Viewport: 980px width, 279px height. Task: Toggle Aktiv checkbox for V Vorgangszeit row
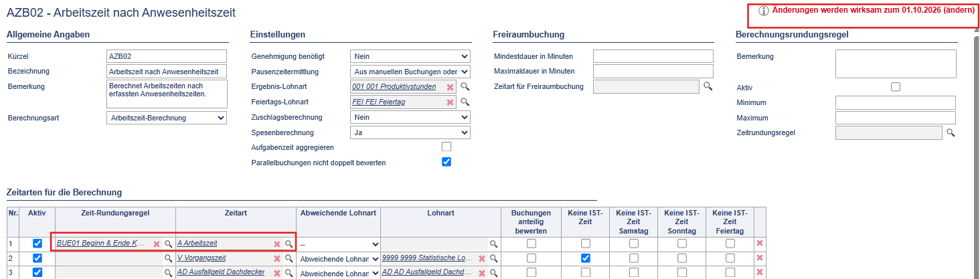[x=37, y=258]
